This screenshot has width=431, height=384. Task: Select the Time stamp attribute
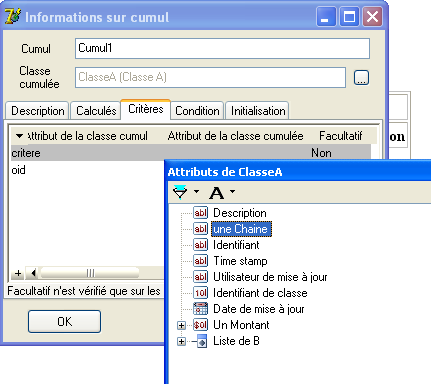click(x=240, y=261)
